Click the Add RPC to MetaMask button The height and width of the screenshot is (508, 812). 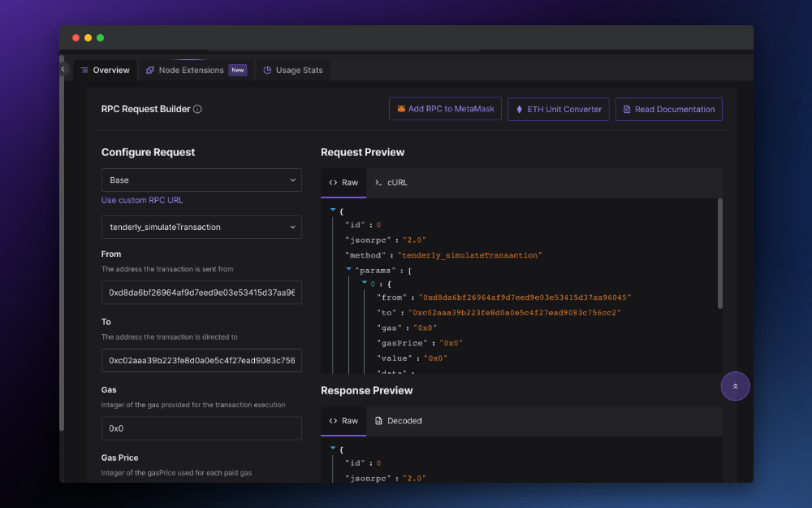click(444, 109)
